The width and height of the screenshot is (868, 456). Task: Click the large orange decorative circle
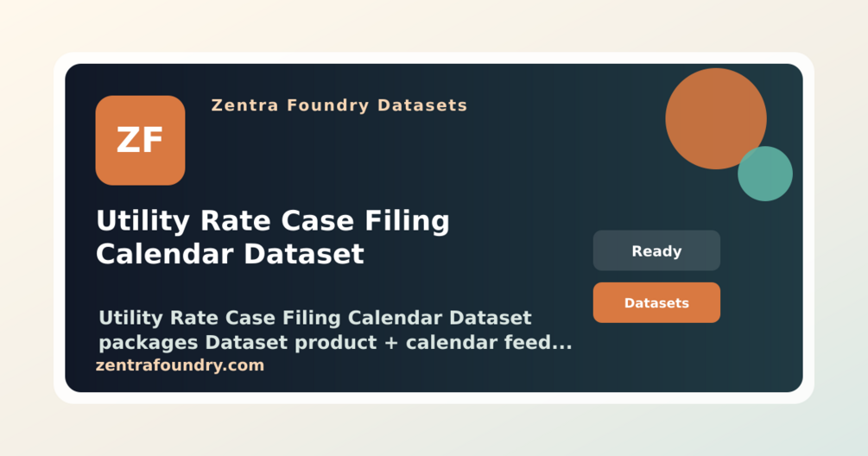716,118
